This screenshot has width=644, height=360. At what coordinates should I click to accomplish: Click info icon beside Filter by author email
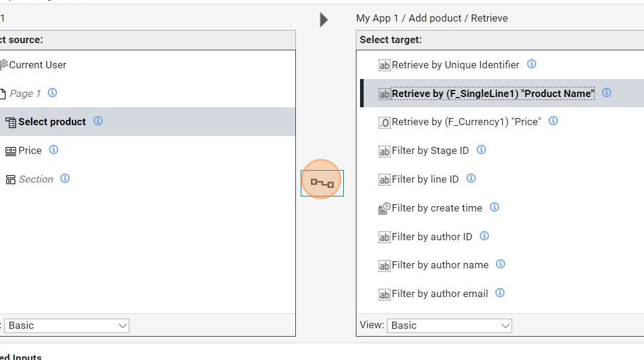point(500,293)
